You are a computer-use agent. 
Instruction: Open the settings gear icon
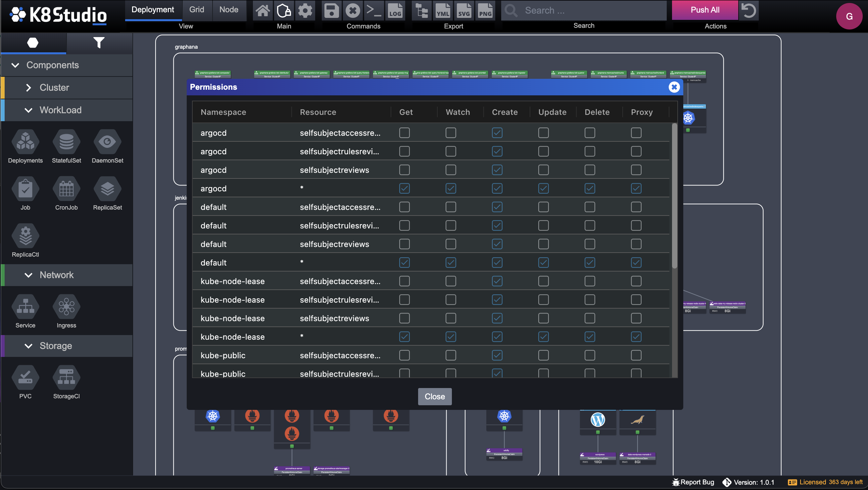click(305, 11)
